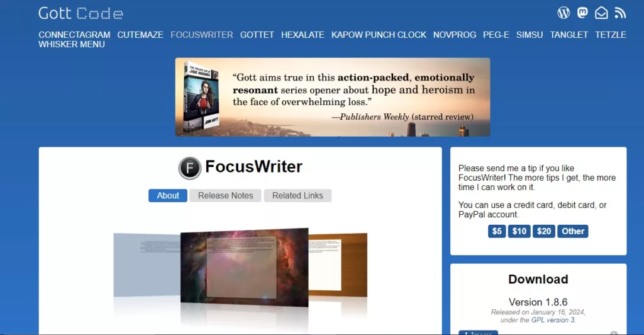Open the Tanglet page

click(x=569, y=35)
